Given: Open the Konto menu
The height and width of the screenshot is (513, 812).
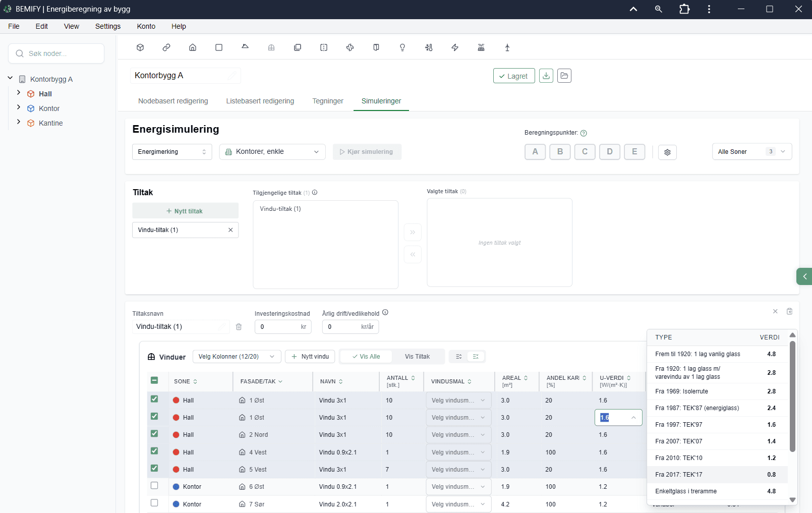Looking at the screenshot, I should (x=146, y=26).
